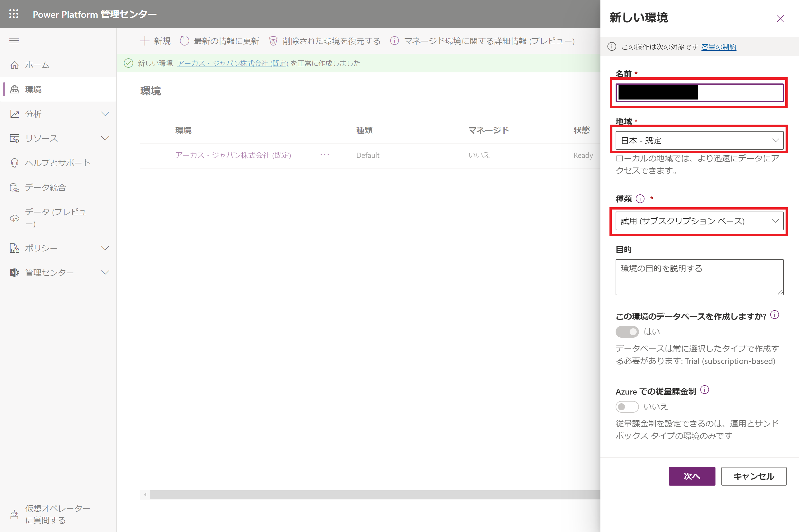Click the info icon next to 種類 label

tap(640, 199)
